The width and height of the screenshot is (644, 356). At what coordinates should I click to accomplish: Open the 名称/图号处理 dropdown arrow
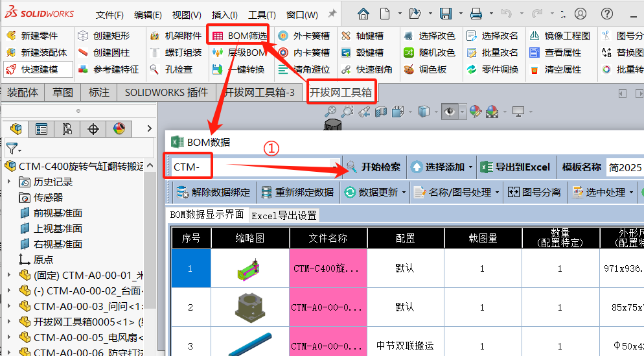pos(497,193)
